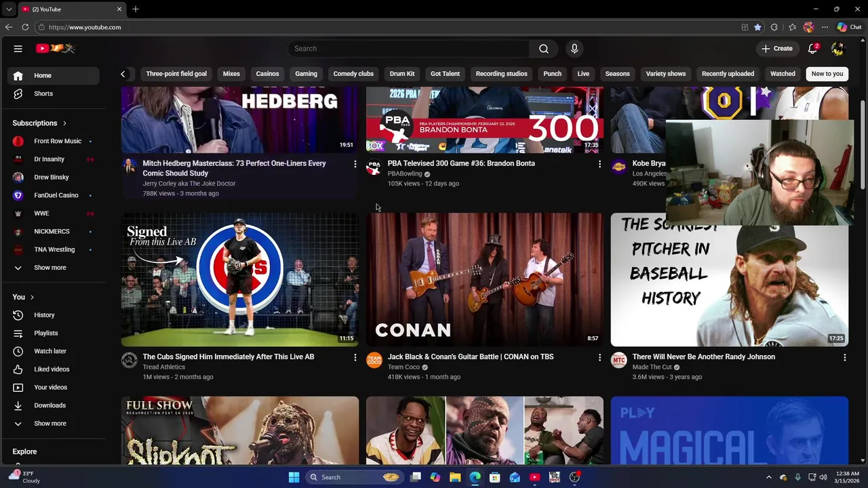Open the Copilot Chat button
Viewport: 868px width, 488px height.
[849, 27]
